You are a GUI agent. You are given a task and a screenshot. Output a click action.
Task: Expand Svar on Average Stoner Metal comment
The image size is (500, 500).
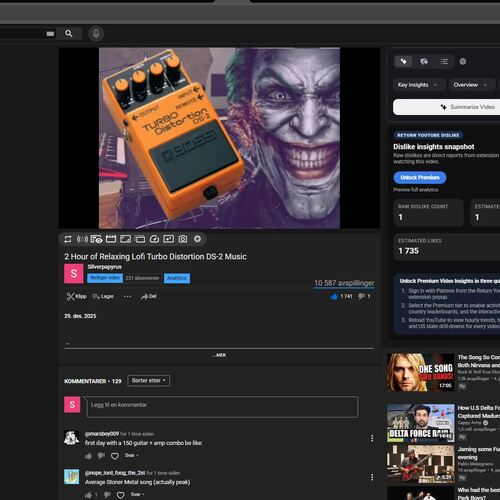pos(137,494)
